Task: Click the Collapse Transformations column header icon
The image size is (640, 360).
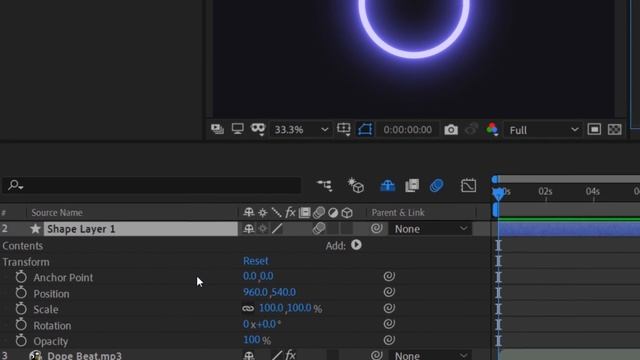Action: pyautogui.click(x=262, y=213)
